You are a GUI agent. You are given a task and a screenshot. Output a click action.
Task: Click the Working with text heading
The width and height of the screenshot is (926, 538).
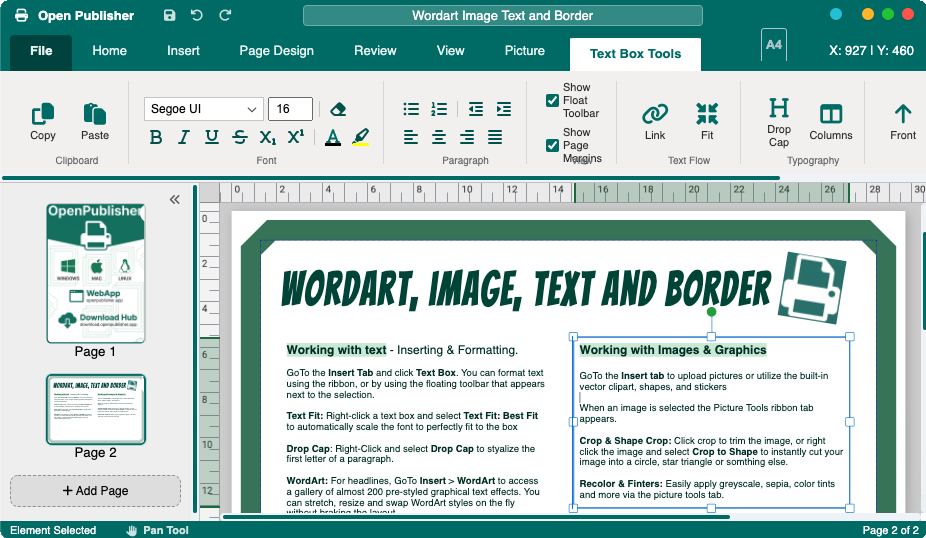point(336,350)
